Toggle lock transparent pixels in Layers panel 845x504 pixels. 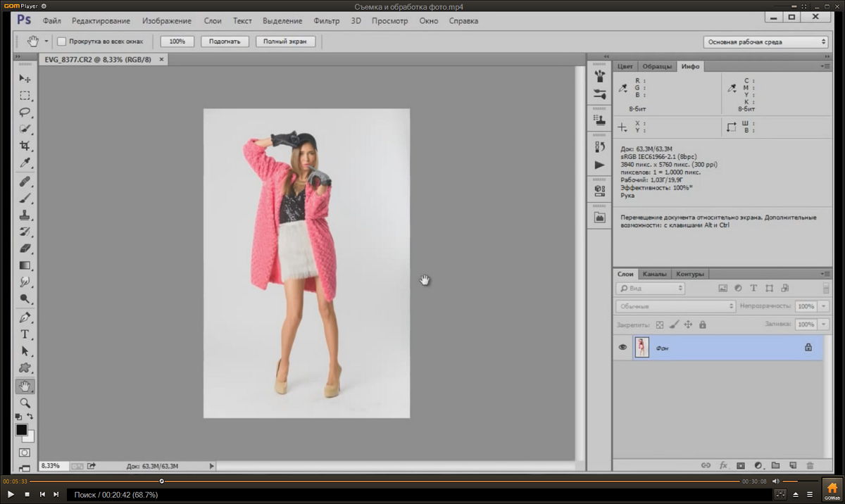pyautogui.click(x=660, y=325)
